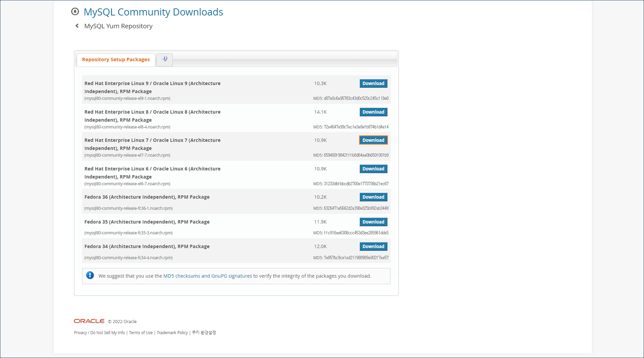Download the Fedora 34 RPM package
The height and width of the screenshot is (358, 644).
[373, 246]
